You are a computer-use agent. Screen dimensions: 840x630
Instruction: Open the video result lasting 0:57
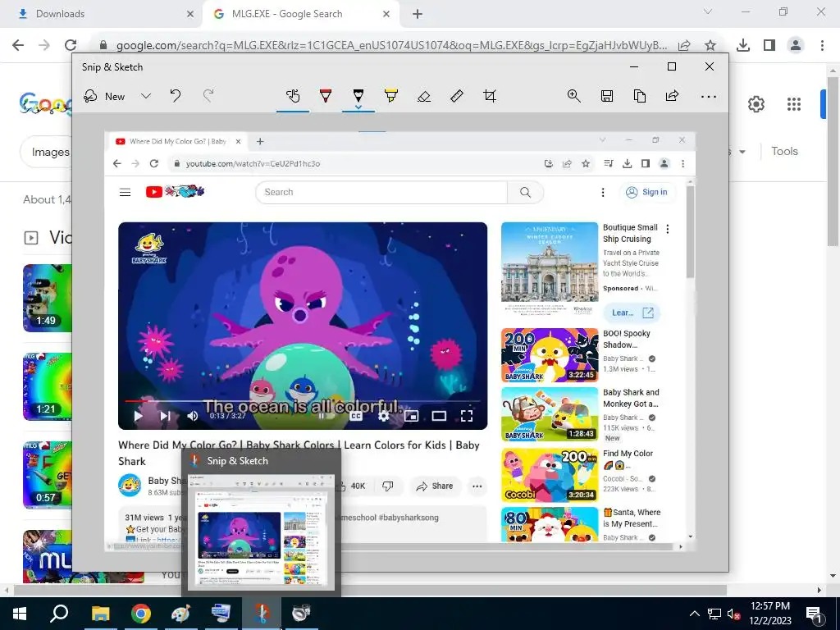[47, 475]
